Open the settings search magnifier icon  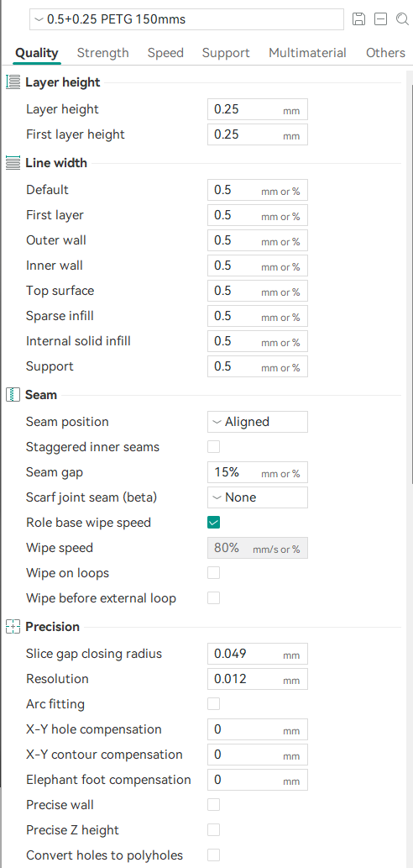402,19
